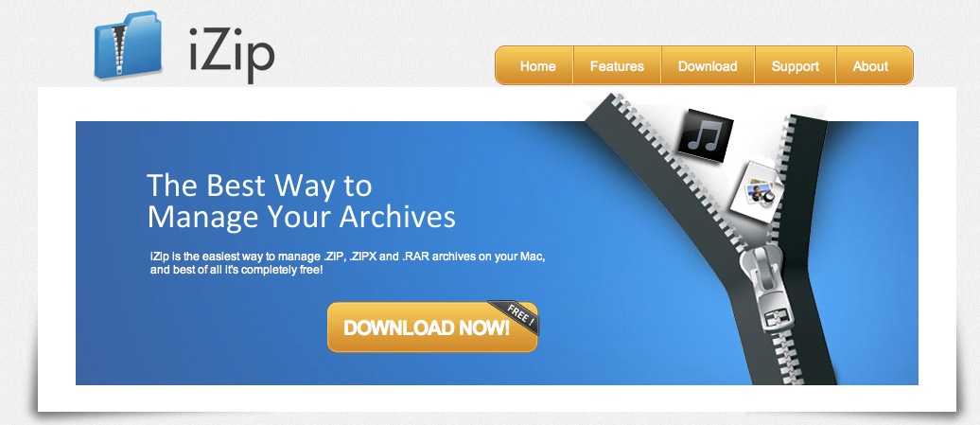
Task: Open the About page link
Action: (870, 65)
